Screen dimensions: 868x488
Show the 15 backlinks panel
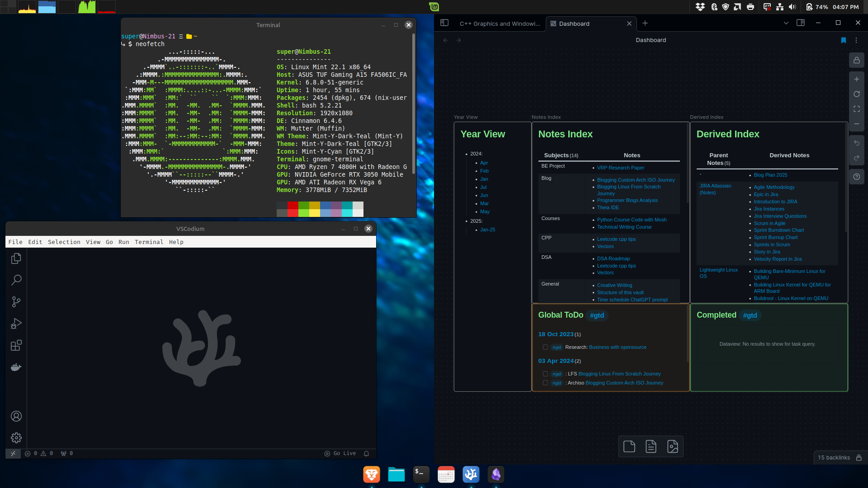833,457
